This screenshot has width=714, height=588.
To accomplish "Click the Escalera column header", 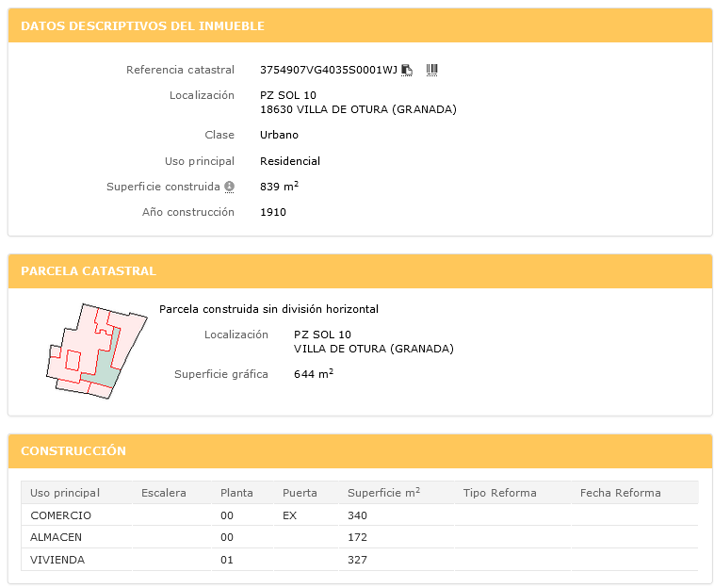I will click(x=164, y=493).
